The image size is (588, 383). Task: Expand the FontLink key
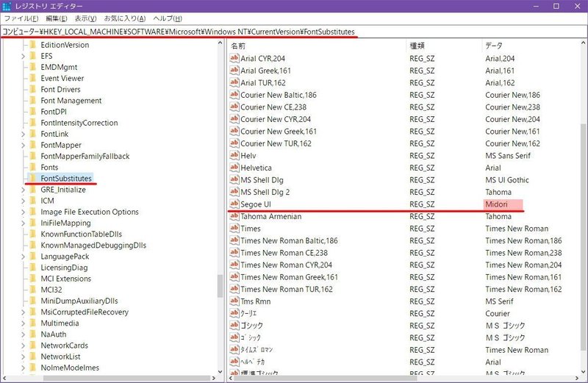[x=23, y=134]
